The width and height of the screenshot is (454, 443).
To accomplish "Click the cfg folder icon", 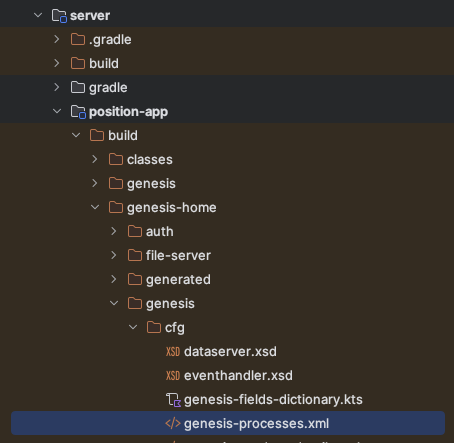I will click(154, 327).
